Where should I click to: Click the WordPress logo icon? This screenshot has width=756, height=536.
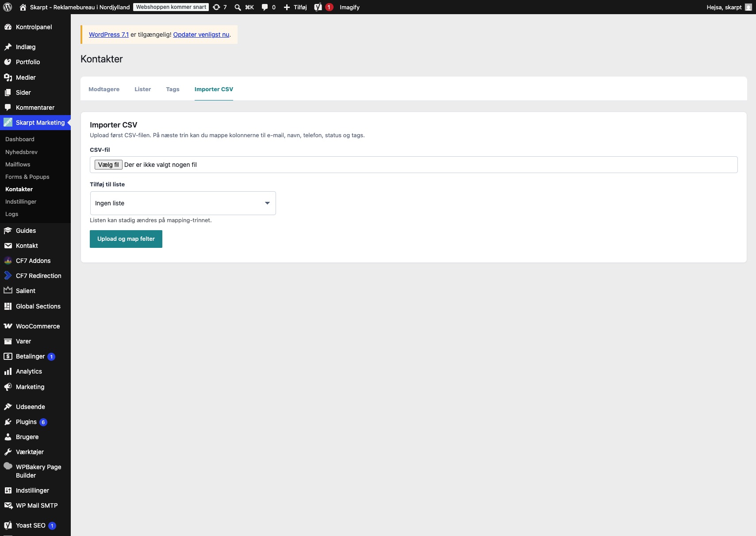pos(8,7)
